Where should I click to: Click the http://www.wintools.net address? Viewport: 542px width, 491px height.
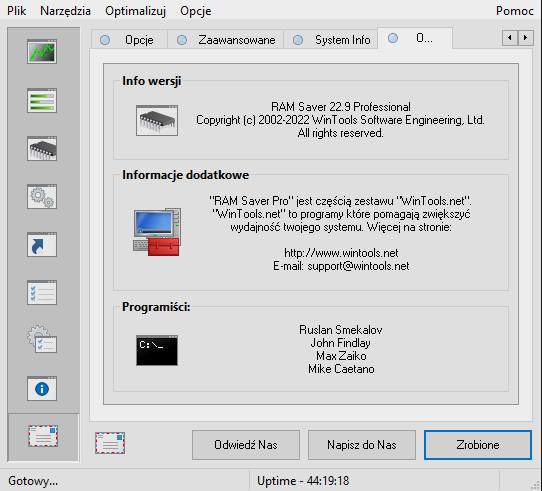[x=341, y=253]
